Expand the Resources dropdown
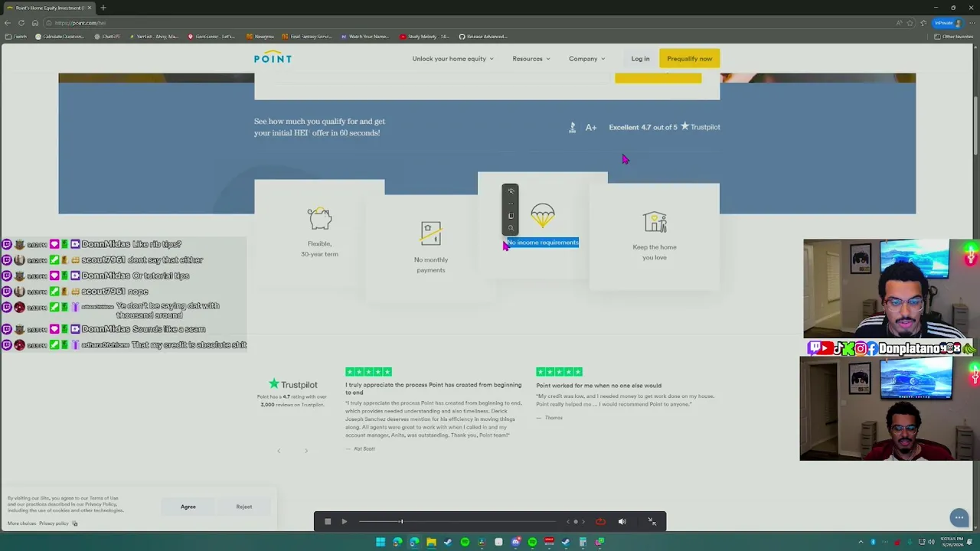Screen dimensions: 980x551 tap(531, 59)
